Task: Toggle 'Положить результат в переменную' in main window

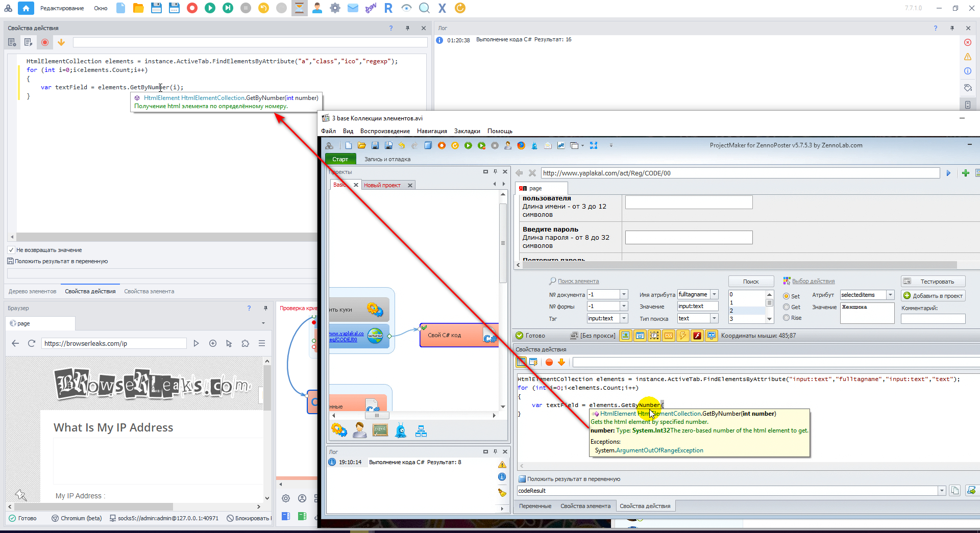Action: pyautogui.click(x=10, y=261)
